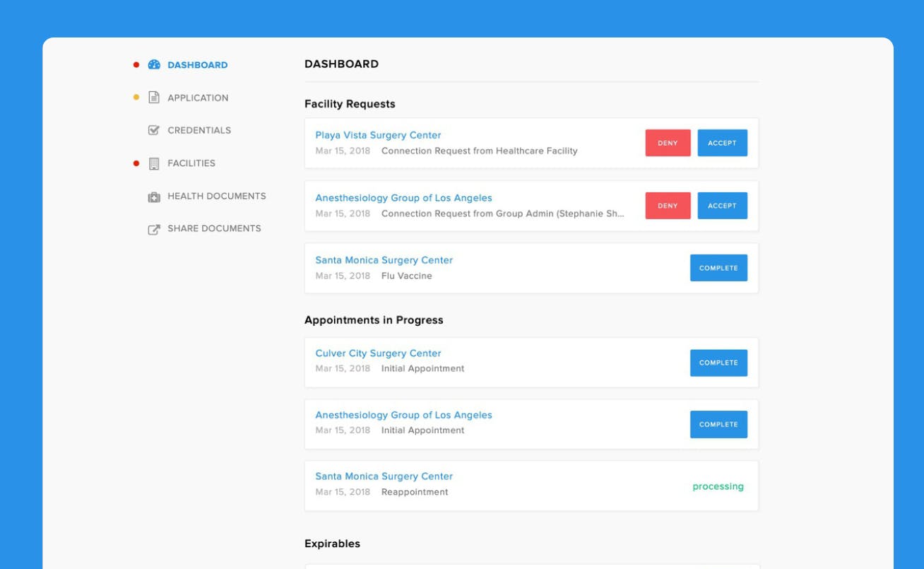This screenshot has height=569, width=924.
Task: Open the DASHBOARD sidebar menu item
Action: [197, 65]
